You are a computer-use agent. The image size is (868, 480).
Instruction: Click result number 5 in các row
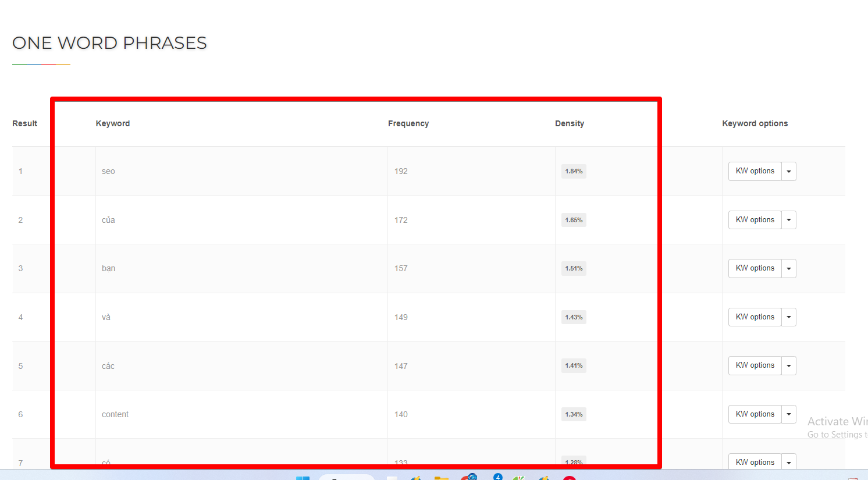pyautogui.click(x=20, y=366)
